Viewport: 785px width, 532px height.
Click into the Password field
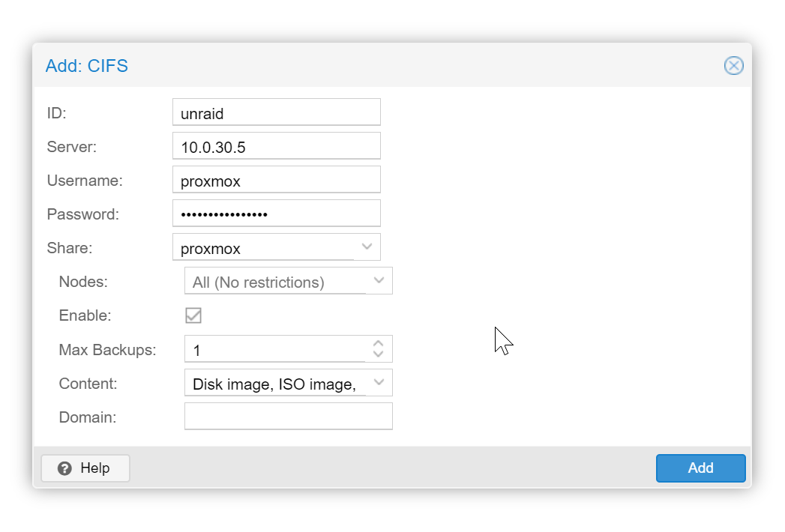(277, 214)
